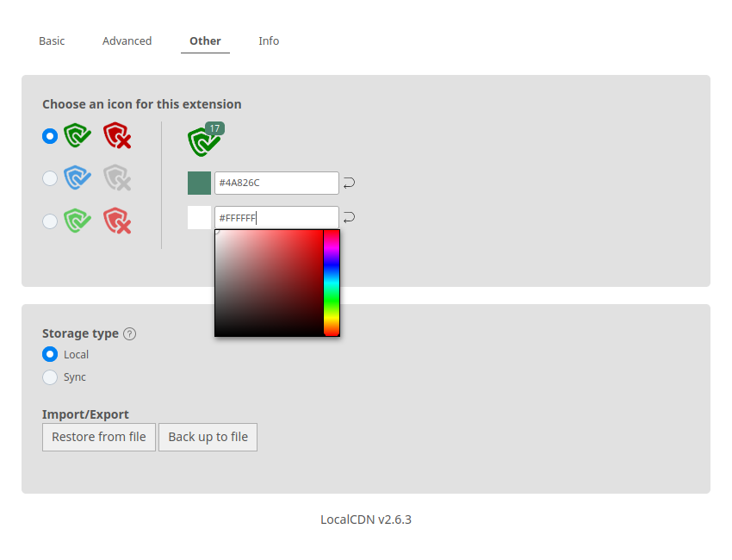Click the white #FFFFFF color swatch

pyautogui.click(x=199, y=218)
